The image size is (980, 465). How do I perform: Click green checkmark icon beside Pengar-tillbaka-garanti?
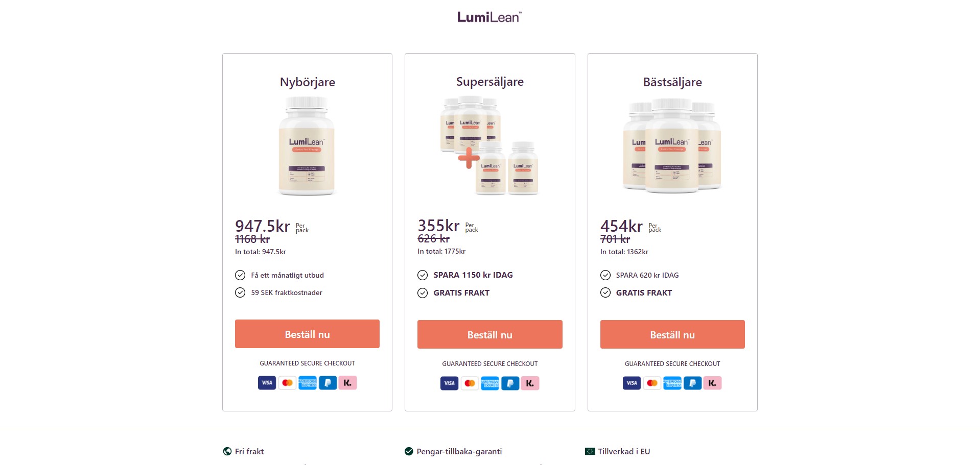tap(409, 451)
